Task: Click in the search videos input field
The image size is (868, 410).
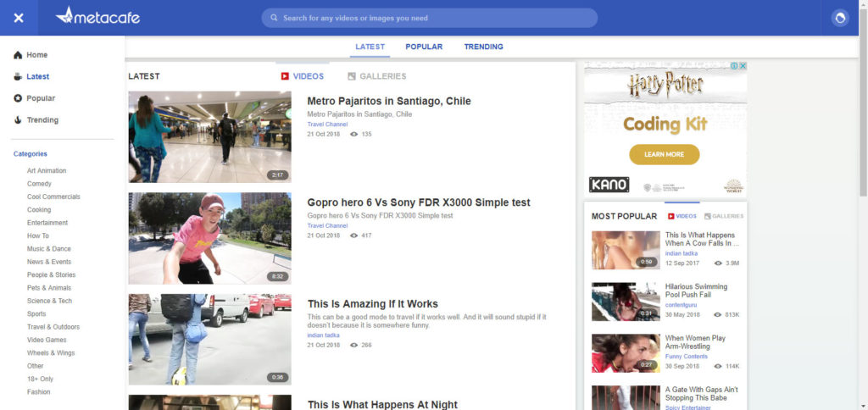Action: pos(430,18)
